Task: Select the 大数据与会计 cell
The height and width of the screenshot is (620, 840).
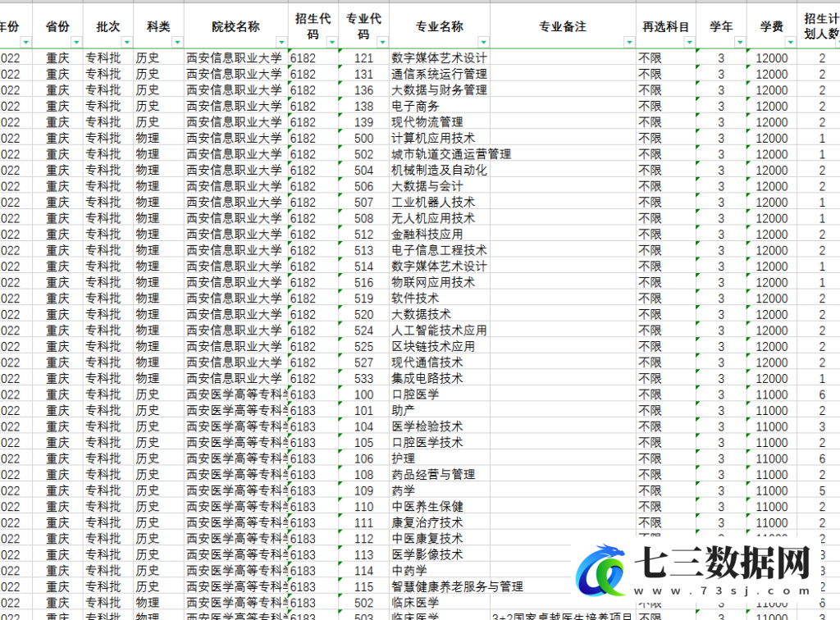Action: click(440, 186)
